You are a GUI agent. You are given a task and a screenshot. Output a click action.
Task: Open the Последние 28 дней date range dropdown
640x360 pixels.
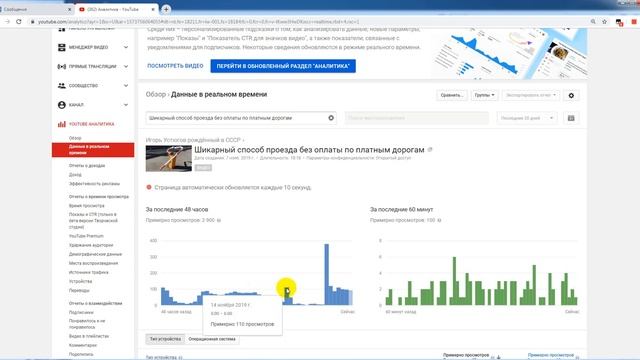click(x=527, y=118)
